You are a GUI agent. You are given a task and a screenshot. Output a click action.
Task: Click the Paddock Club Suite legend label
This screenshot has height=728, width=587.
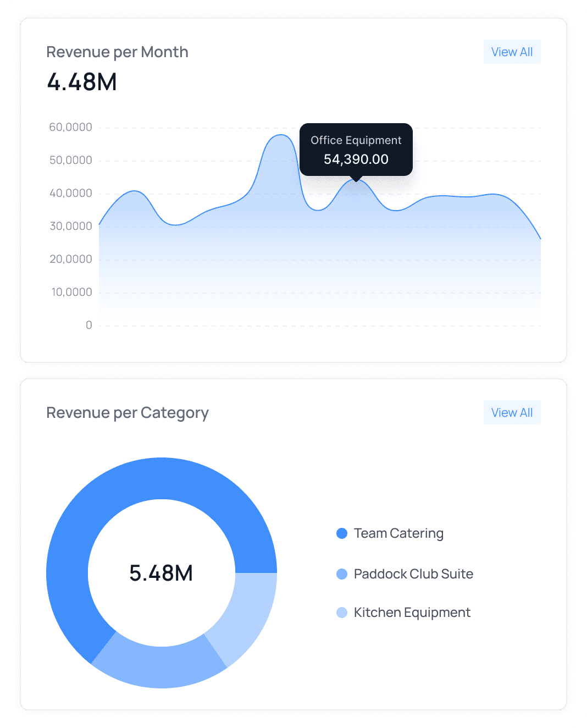pos(413,573)
